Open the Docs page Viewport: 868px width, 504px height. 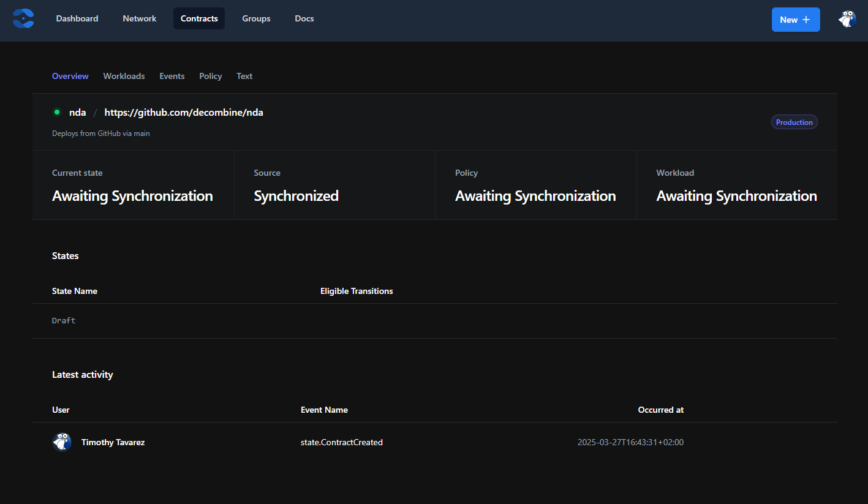(304, 18)
